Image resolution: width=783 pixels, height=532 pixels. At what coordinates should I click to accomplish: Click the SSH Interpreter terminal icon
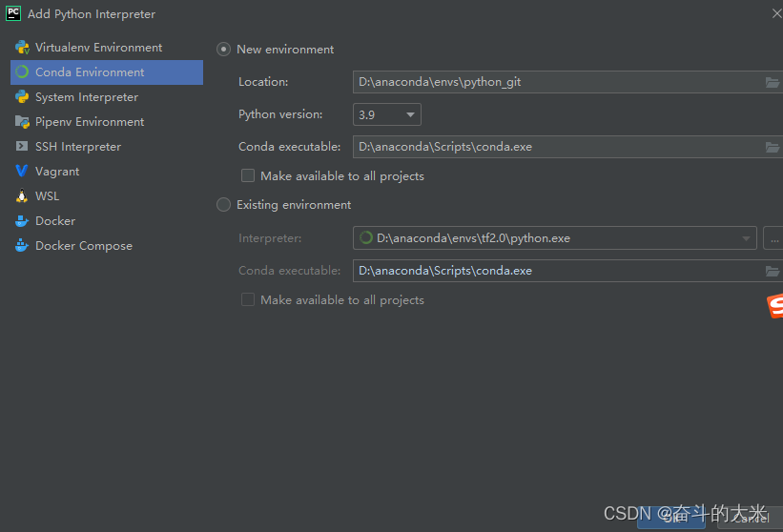pyautogui.click(x=22, y=146)
